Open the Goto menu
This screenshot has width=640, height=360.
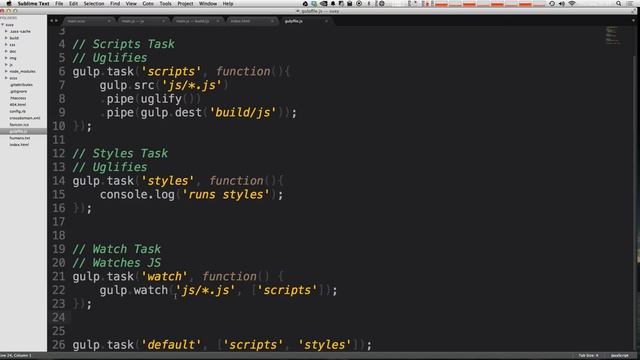(148, 3)
